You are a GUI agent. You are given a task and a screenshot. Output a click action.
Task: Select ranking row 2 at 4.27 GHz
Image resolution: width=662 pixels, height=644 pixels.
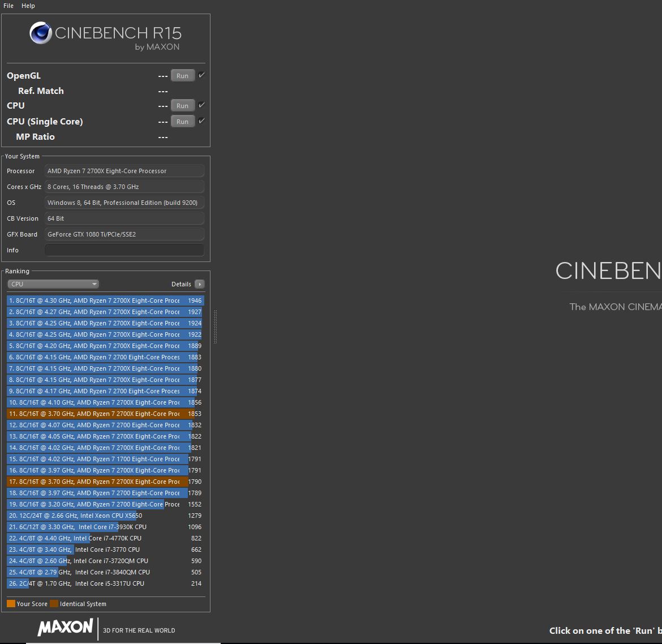(x=106, y=312)
